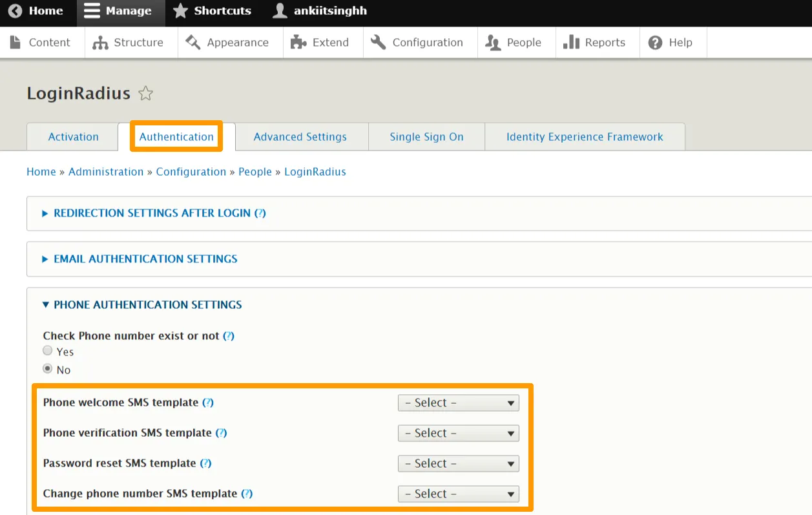812x515 pixels.
Task: Open the Configuration wrench menu
Action: 417,43
